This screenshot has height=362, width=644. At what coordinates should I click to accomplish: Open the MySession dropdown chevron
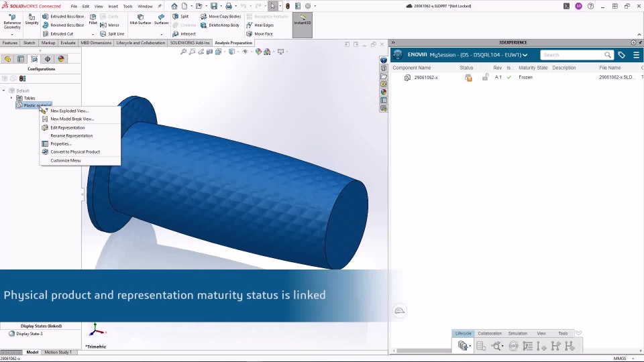click(525, 55)
